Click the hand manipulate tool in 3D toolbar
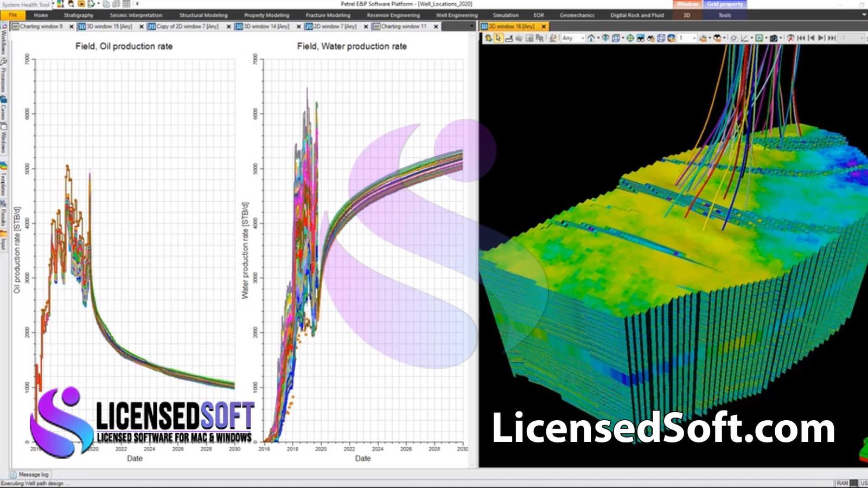Viewport: 868px width, 488px height. click(488, 38)
